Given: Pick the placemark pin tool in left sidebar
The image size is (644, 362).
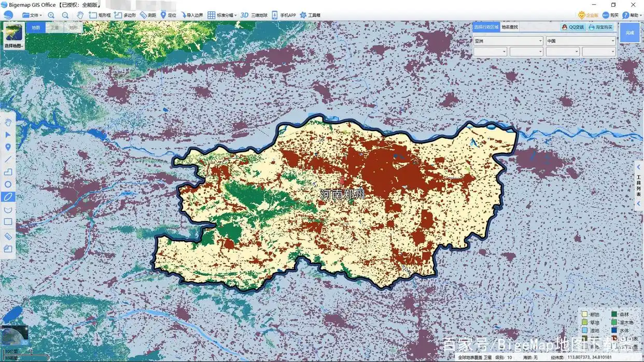Looking at the screenshot, I should [8, 147].
